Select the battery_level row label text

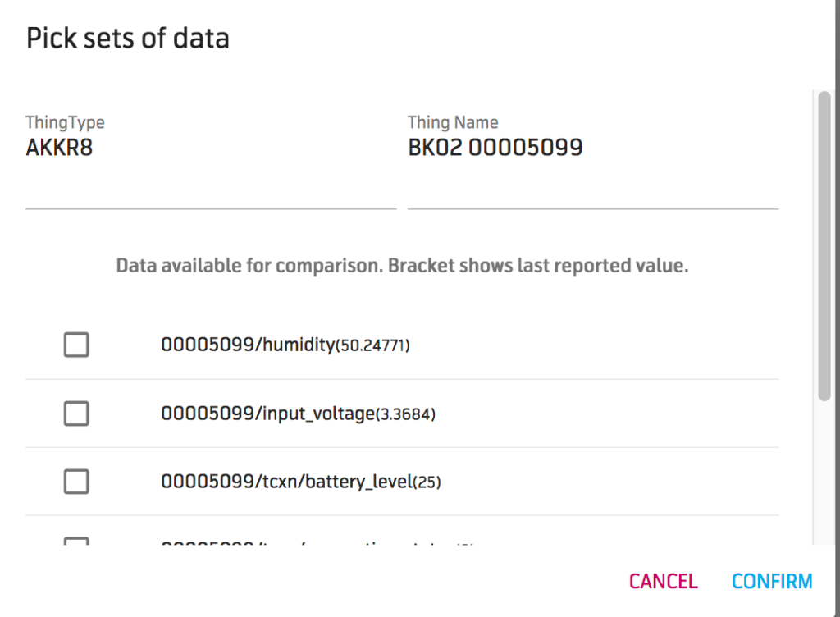tap(283, 482)
